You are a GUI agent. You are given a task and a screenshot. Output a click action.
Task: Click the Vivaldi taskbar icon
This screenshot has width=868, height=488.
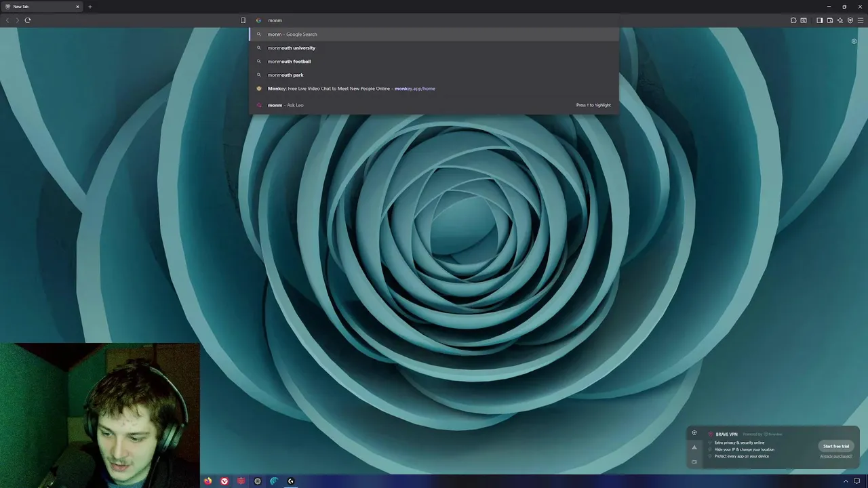pos(224,481)
